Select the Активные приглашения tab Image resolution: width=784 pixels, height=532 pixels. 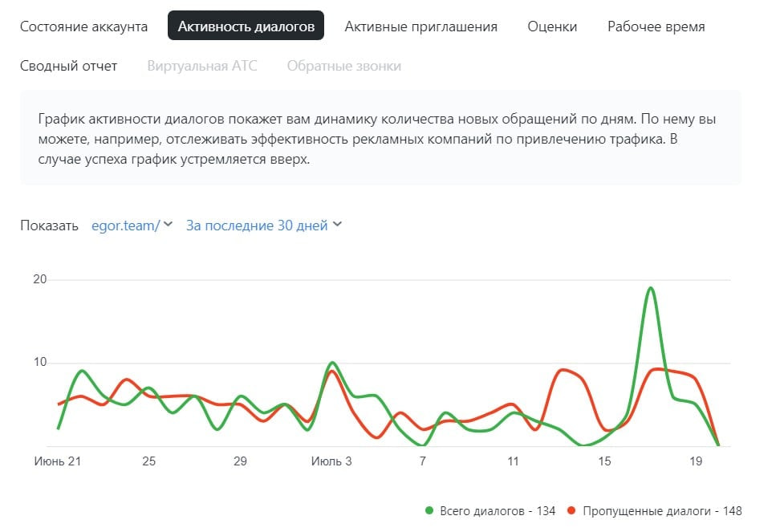tap(420, 26)
